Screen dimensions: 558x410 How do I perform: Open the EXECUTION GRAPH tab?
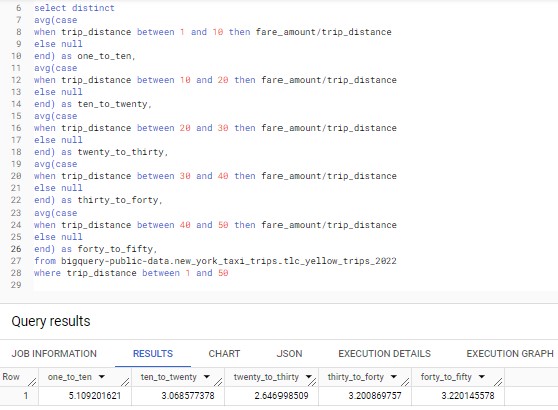click(510, 353)
